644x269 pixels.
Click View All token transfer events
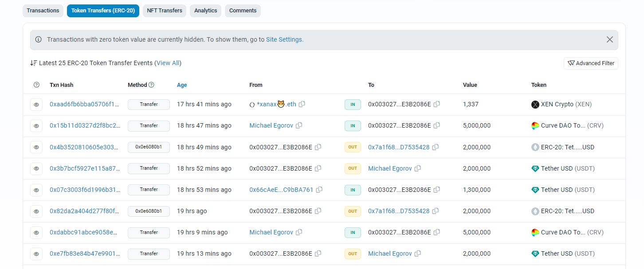(x=168, y=63)
